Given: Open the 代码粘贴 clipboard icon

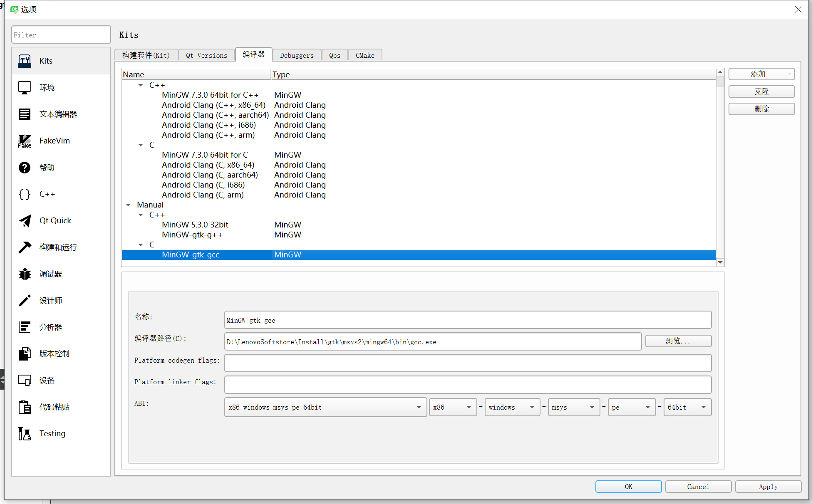Looking at the screenshot, I should 25,407.
